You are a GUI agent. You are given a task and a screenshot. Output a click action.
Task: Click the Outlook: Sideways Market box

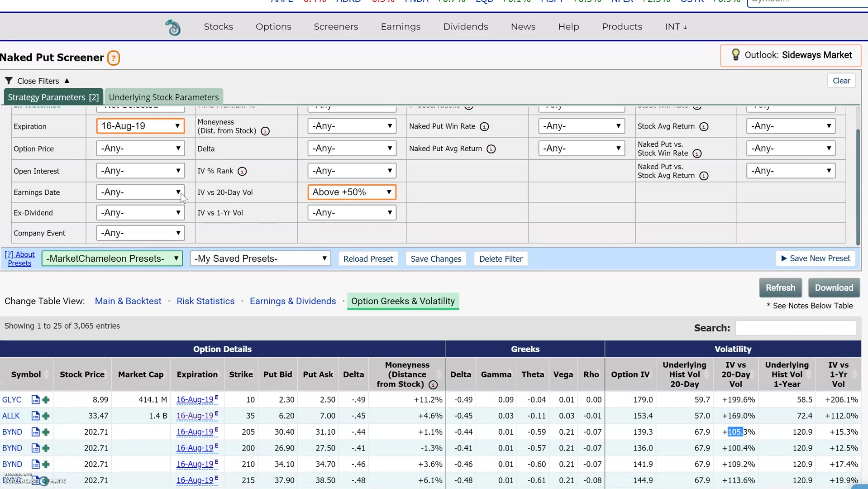click(791, 55)
